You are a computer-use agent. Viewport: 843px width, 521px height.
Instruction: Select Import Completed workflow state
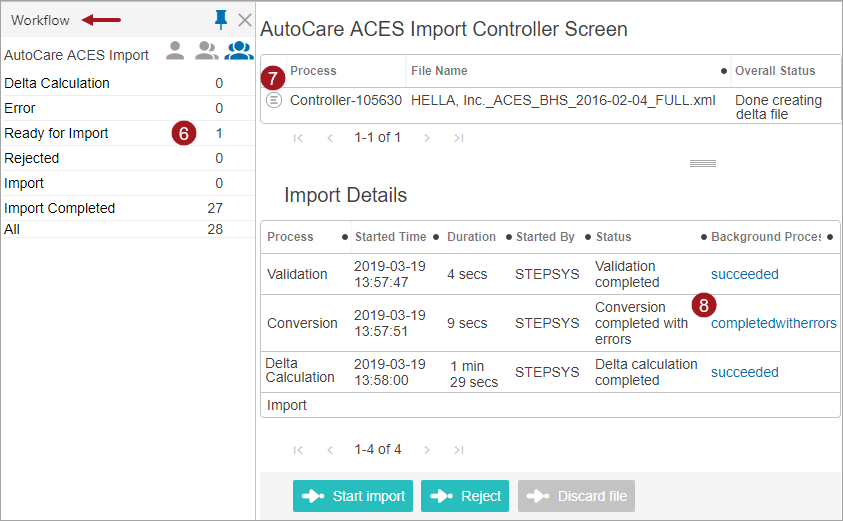click(x=128, y=208)
